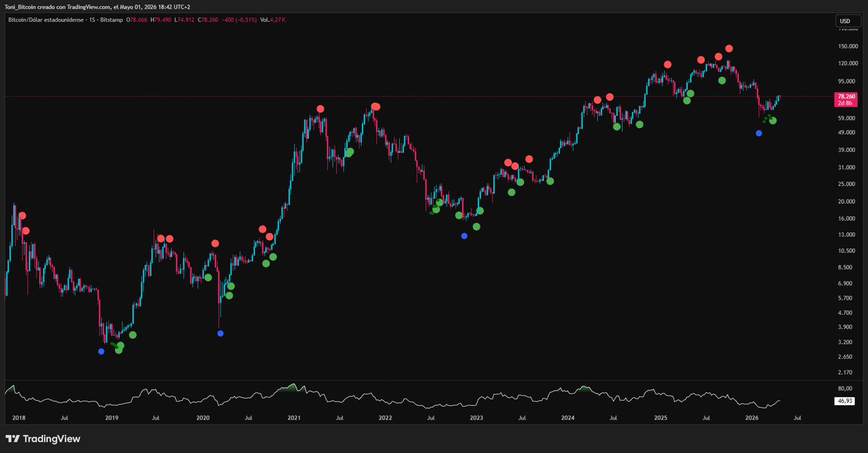
Task: Click the Bitcoin/Dólar estadounidense symbol title
Action: point(46,20)
